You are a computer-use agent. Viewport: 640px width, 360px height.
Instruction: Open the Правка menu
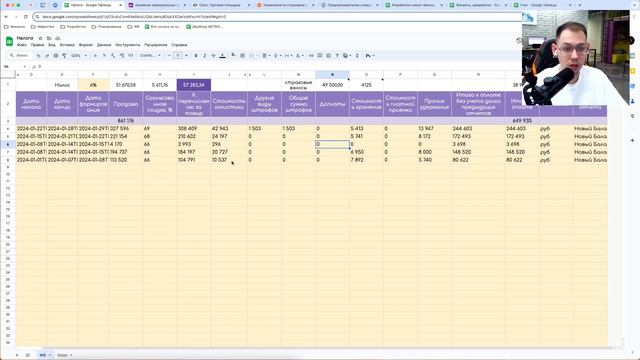pos(37,45)
